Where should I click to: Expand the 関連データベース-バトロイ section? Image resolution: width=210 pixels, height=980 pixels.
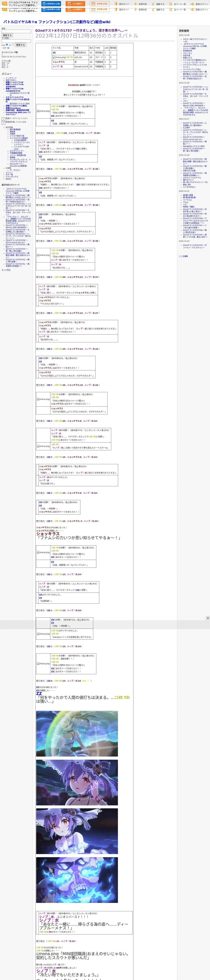[x=3, y=119]
